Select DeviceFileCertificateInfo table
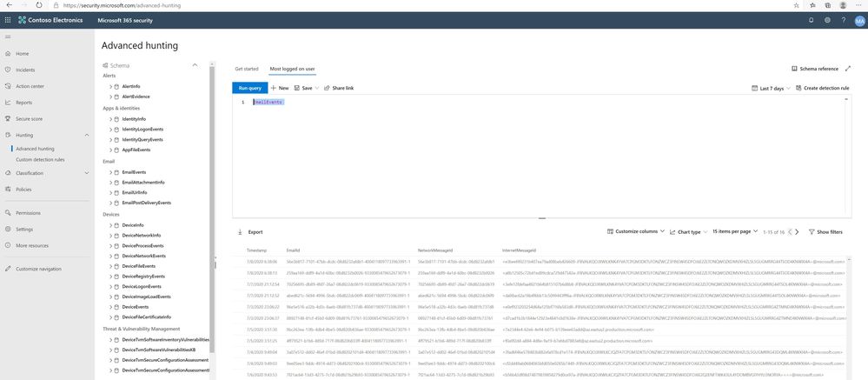This screenshot has width=868, height=380. [x=147, y=317]
